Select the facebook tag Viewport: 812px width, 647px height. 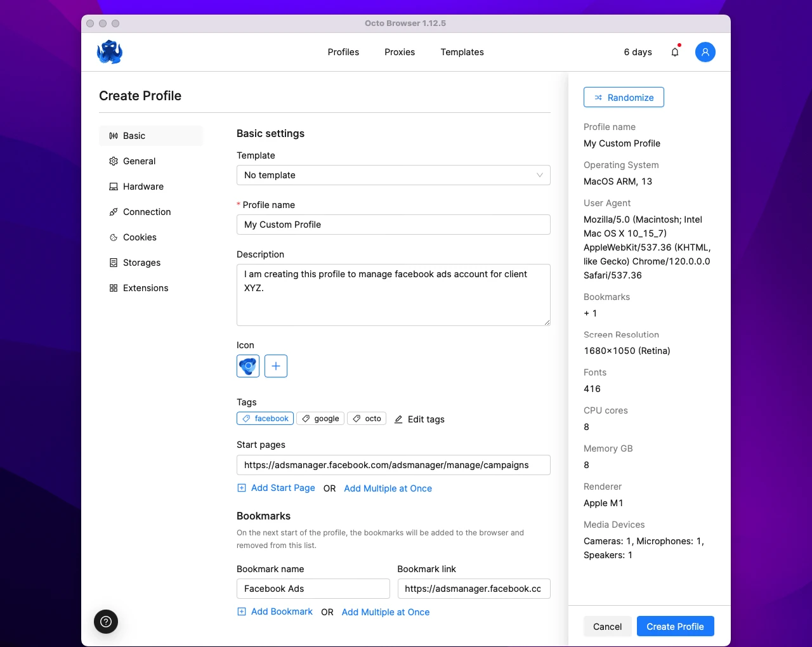point(265,418)
